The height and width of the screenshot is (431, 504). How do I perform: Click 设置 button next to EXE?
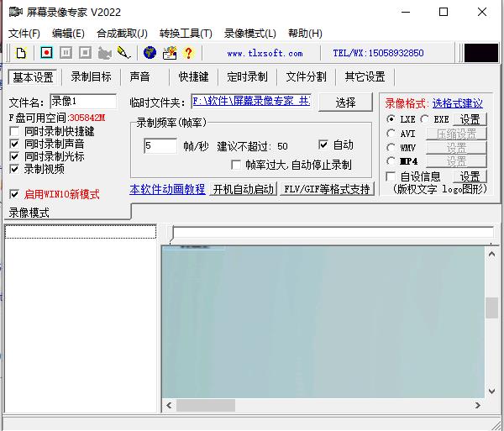point(470,119)
